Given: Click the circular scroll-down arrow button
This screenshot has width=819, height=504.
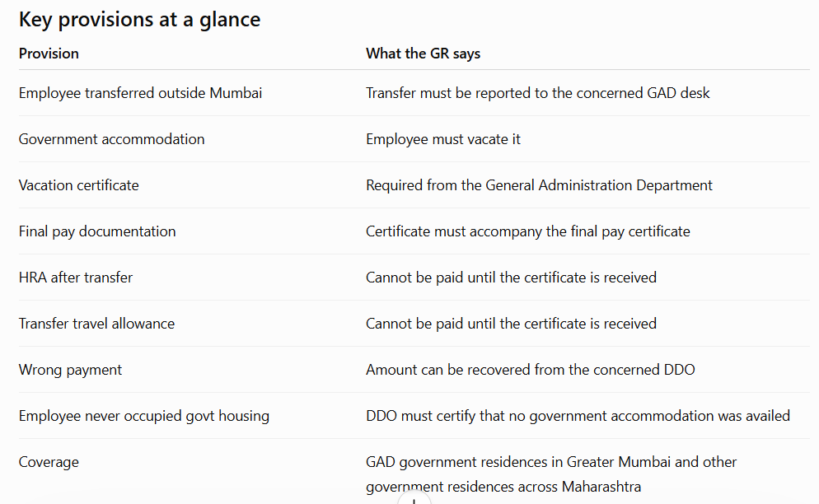Looking at the screenshot, I should pyautogui.click(x=414, y=499).
